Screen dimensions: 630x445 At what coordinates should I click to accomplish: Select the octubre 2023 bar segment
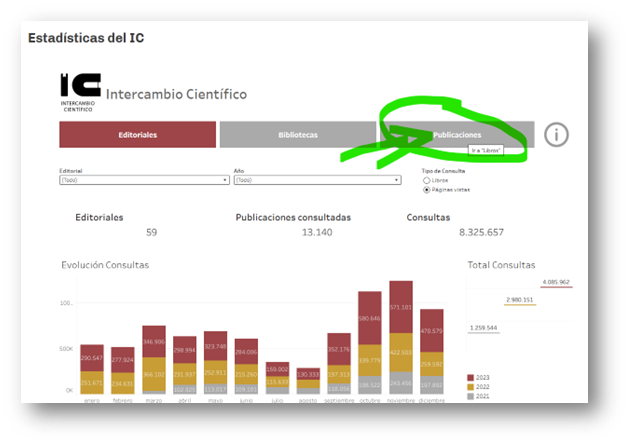[x=369, y=318]
